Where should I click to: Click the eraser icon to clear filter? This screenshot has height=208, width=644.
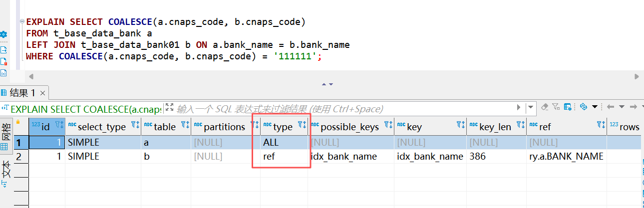[545, 107]
